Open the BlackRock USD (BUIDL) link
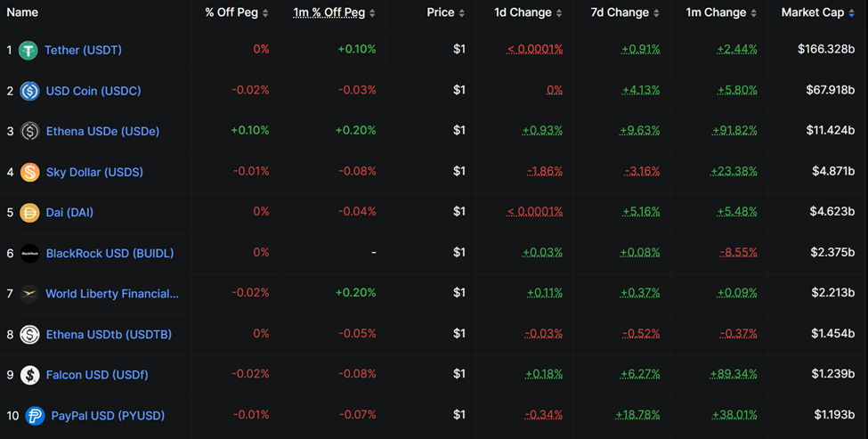The width and height of the screenshot is (868, 439). 110,254
